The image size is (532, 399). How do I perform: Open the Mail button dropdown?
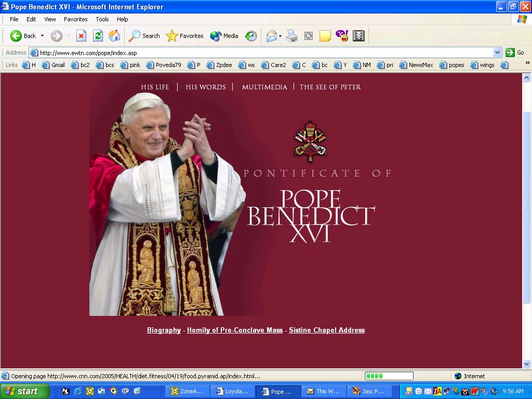coord(281,36)
